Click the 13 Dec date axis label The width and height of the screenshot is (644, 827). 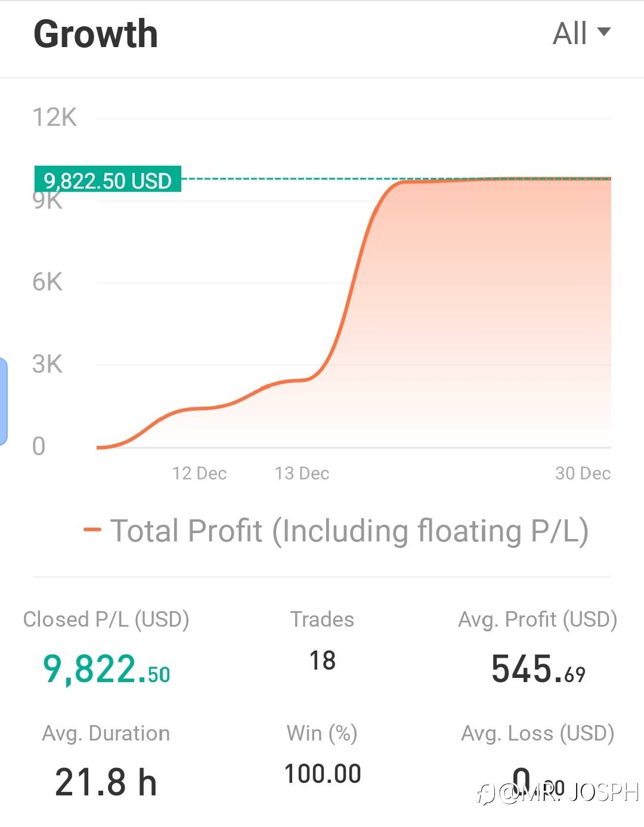(302, 473)
